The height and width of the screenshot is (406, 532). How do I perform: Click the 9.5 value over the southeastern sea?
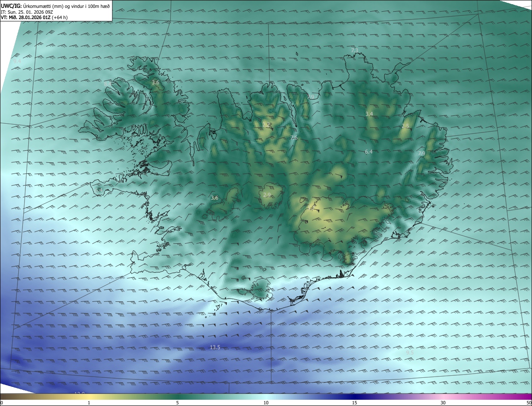[x=410, y=352]
